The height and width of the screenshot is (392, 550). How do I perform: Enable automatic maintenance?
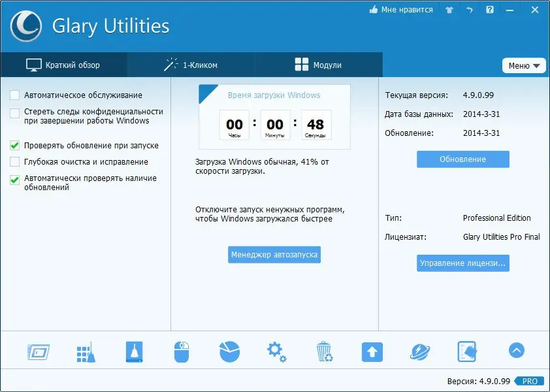(14, 95)
